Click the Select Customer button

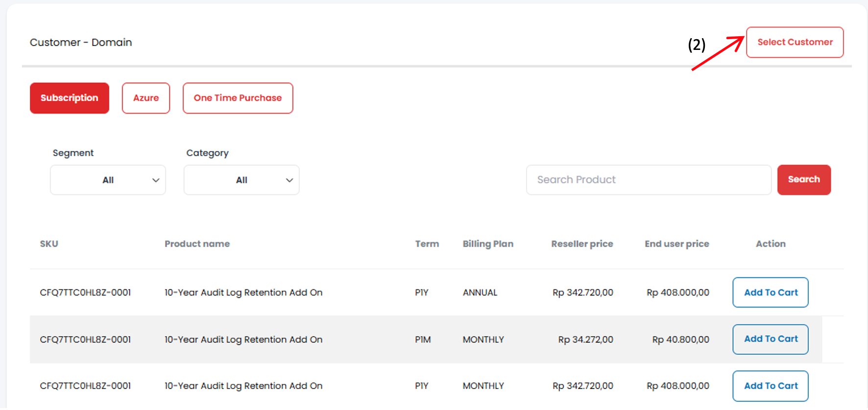coord(795,43)
